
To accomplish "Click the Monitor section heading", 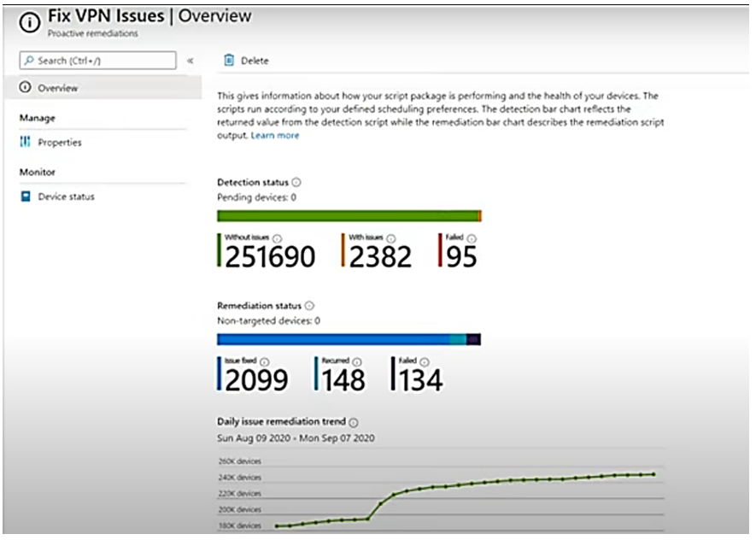I will (x=37, y=172).
